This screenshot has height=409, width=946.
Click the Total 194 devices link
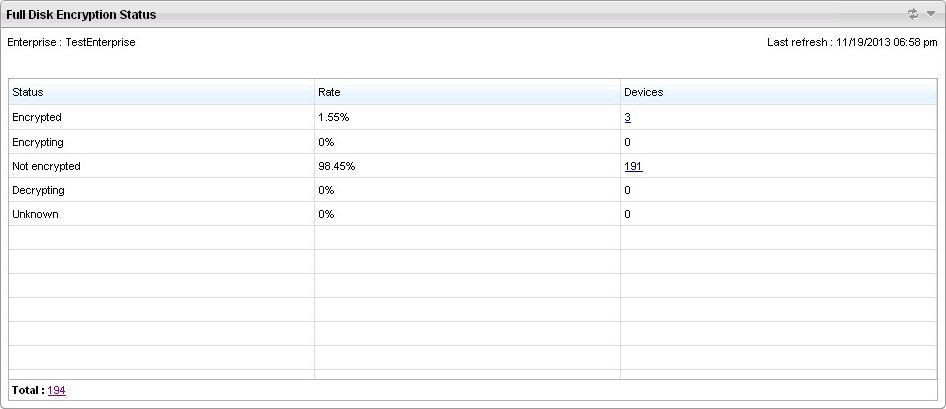[x=57, y=390]
